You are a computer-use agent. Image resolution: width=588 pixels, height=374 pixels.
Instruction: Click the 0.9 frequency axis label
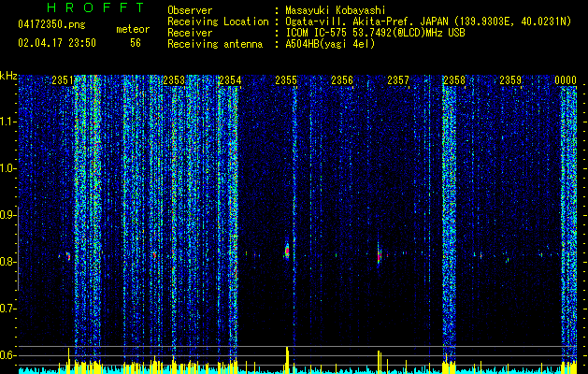click(7, 215)
